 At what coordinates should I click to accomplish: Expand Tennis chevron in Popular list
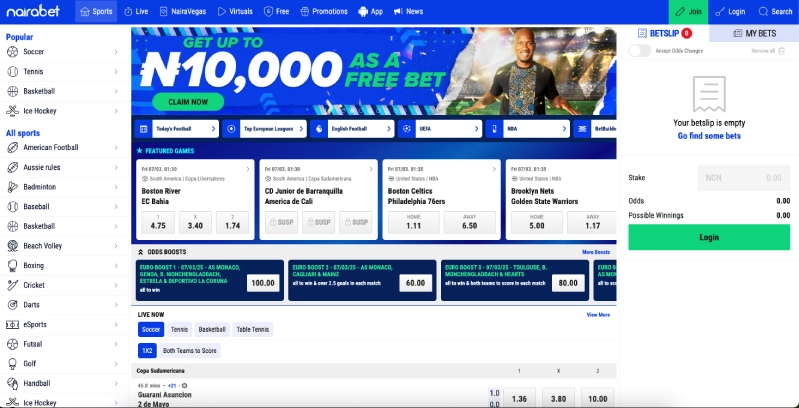[116, 72]
